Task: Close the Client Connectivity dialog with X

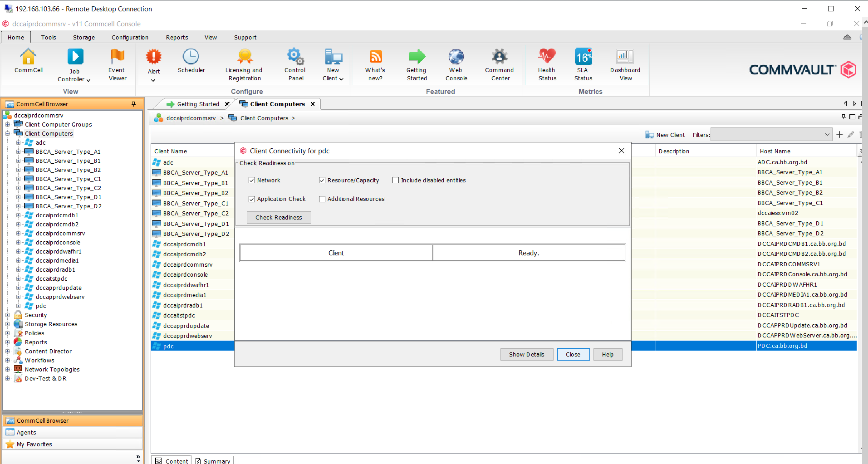Action: coord(622,151)
